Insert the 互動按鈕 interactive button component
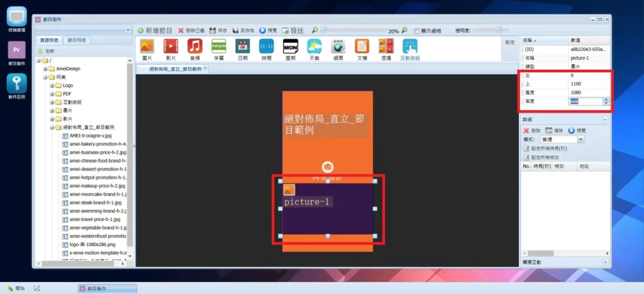 410,46
